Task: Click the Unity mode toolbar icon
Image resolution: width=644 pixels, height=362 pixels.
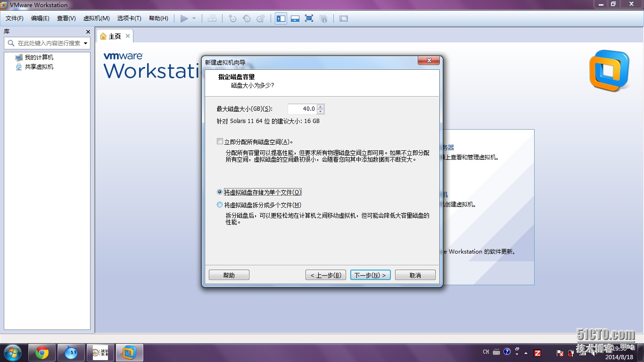Action: point(323,18)
